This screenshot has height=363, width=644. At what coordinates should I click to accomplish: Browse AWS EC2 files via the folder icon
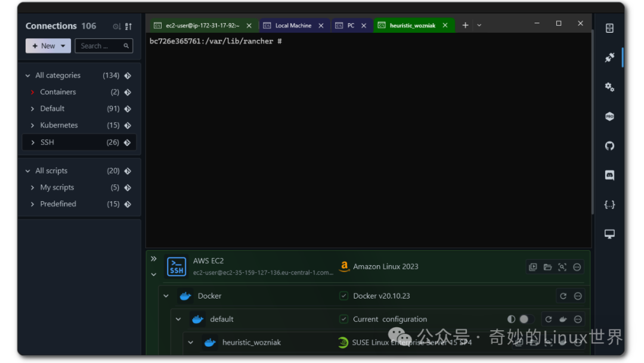pos(547,267)
